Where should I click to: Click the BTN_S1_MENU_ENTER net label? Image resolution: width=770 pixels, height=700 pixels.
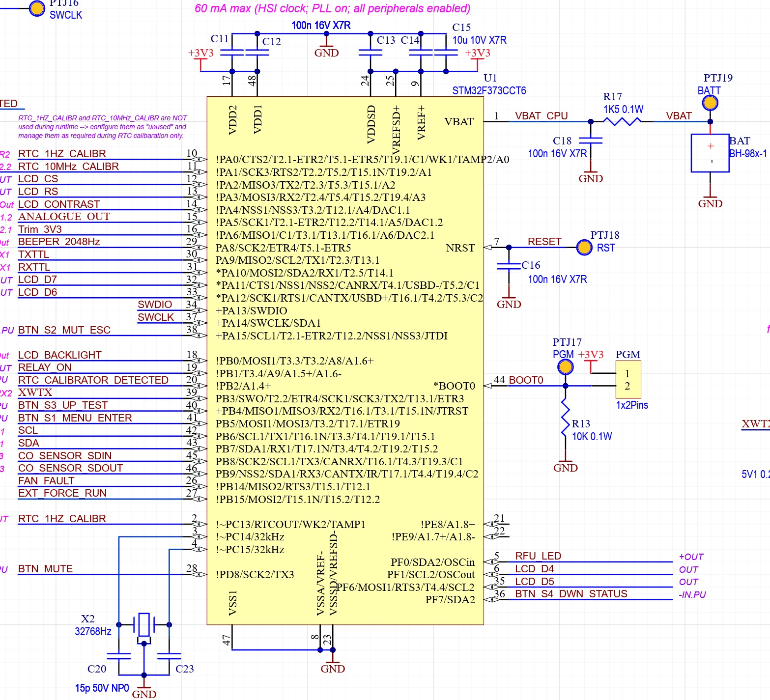[x=75, y=418]
